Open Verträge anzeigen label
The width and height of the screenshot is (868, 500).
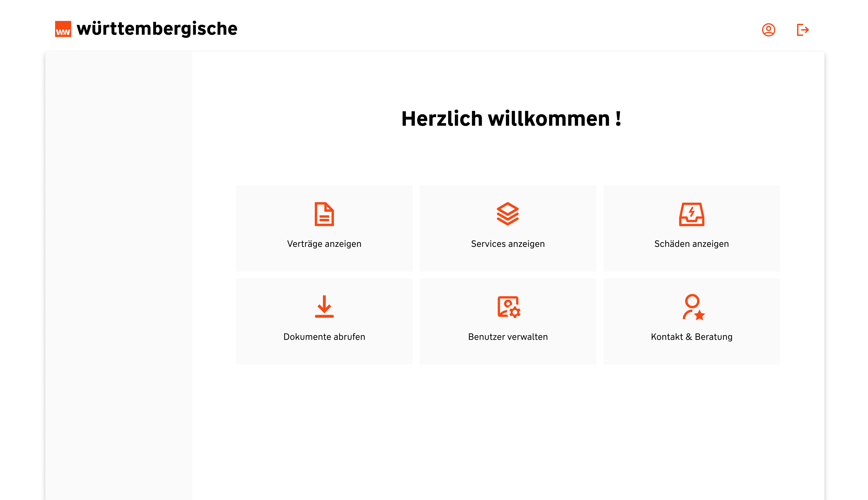(x=324, y=244)
